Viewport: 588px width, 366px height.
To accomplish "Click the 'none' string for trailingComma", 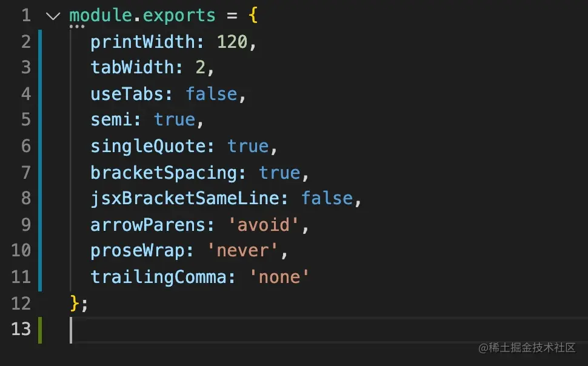I will pos(279,277).
